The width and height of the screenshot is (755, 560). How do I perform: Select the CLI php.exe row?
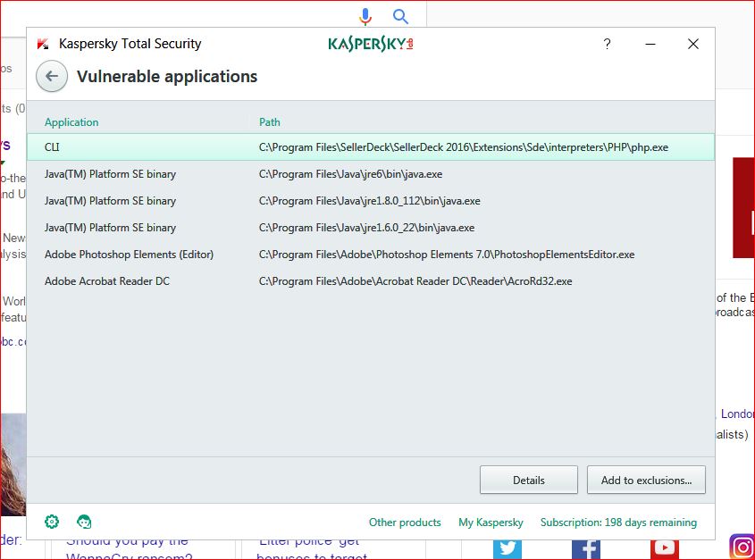[x=370, y=147]
